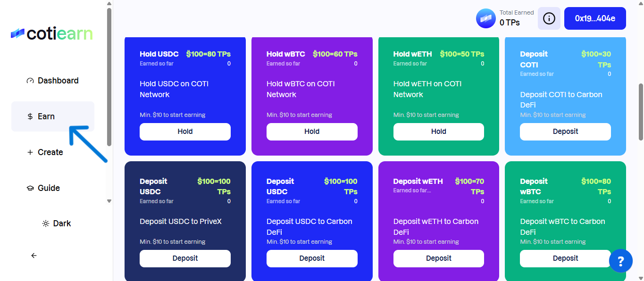Click the Guide graduation cap icon
This screenshot has width=644, height=281.
[x=30, y=188]
